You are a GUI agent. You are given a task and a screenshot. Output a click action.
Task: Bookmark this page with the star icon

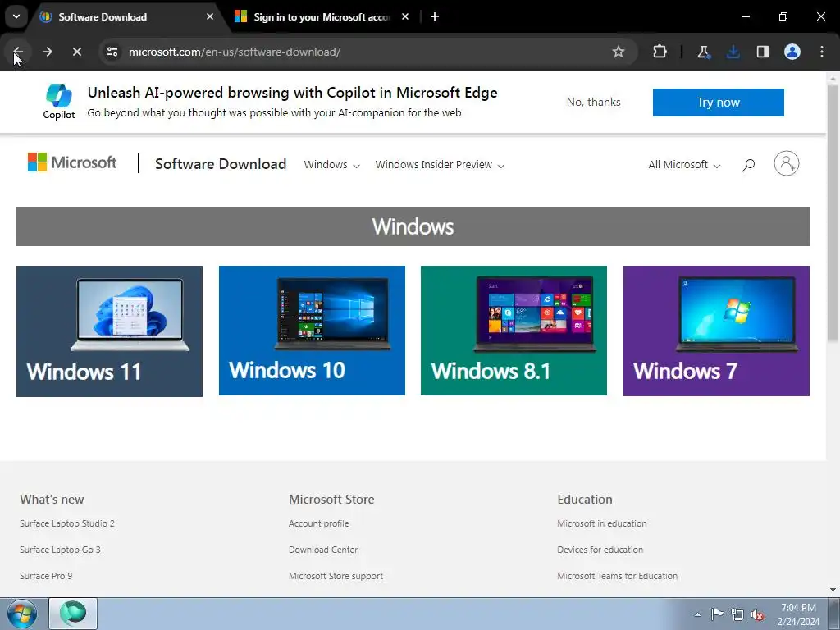pyautogui.click(x=619, y=52)
